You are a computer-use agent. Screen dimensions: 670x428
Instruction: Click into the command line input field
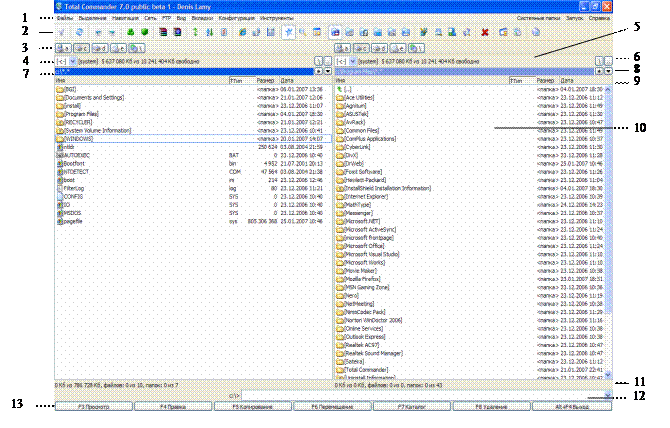coord(423,395)
